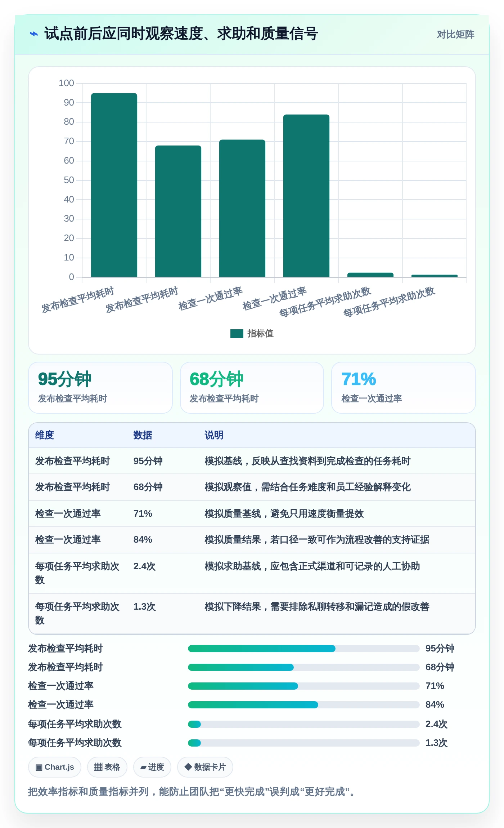Click the shortest bar in the chart
This screenshot has height=828, width=504.
pyautogui.click(x=435, y=276)
